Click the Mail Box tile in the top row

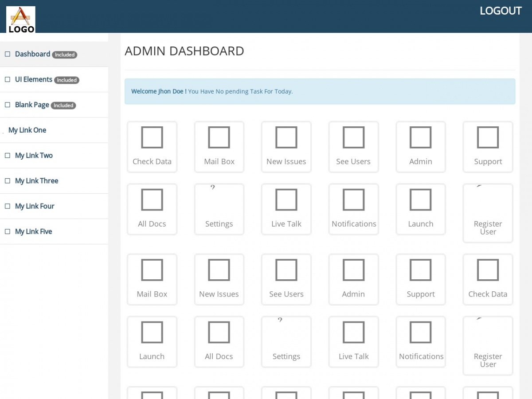click(x=219, y=147)
